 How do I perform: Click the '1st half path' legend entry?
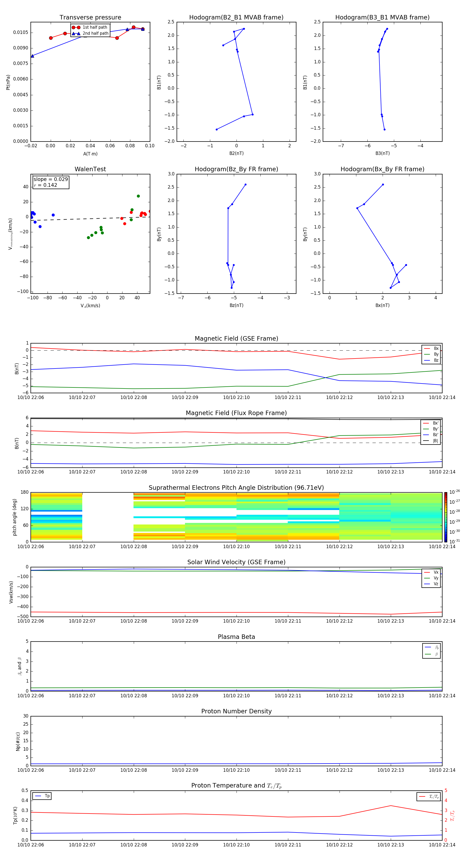coord(90,27)
